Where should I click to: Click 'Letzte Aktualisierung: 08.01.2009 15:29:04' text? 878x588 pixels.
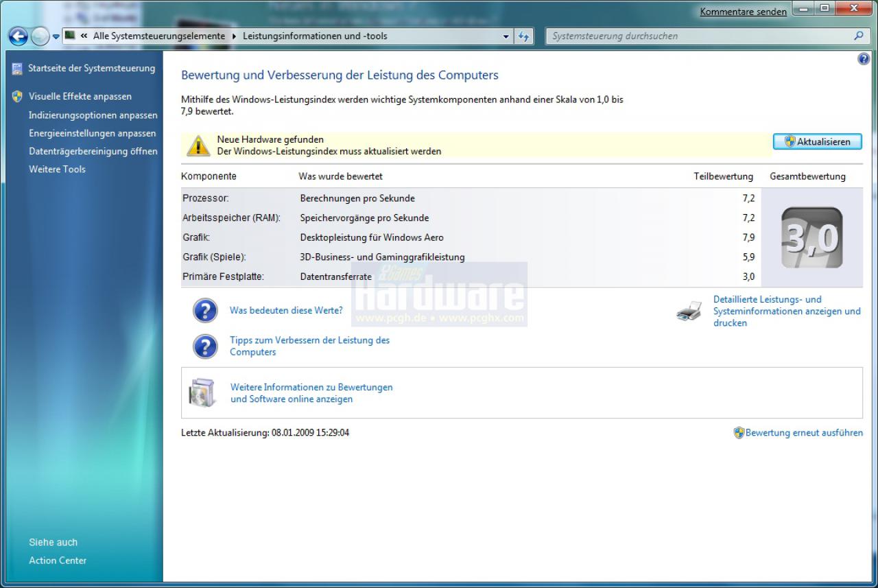[x=265, y=433]
